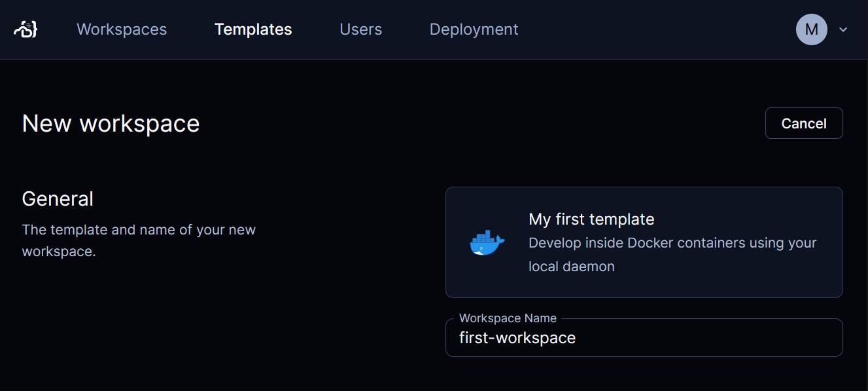Screen dimensions: 868x391
Task: Click the General section heading
Action: [58, 198]
